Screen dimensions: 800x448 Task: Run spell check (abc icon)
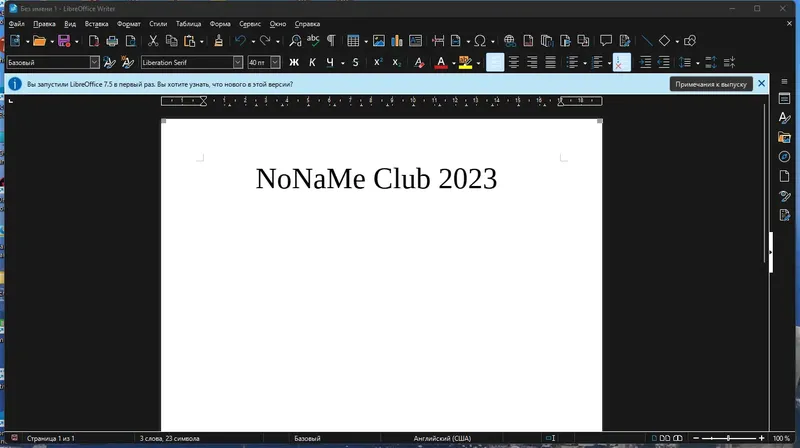point(313,41)
